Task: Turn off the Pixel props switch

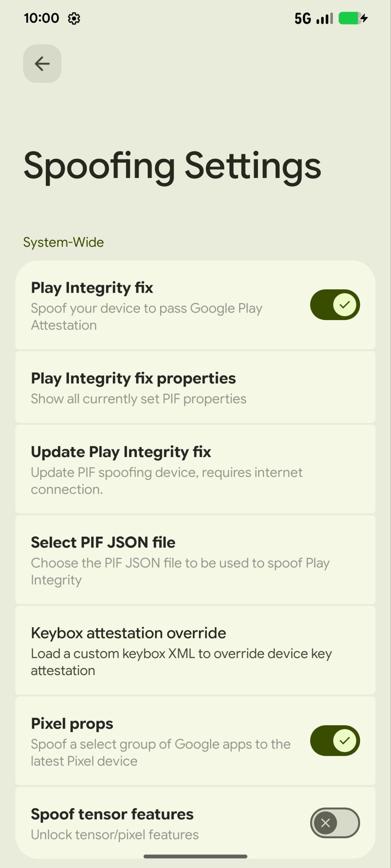Action: click(335, 741)
